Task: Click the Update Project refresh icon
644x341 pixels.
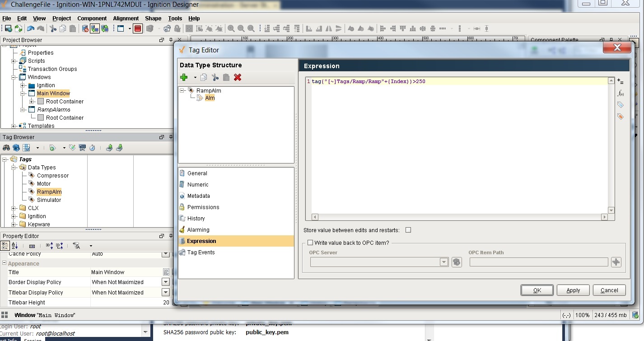Action: (18, 28)
